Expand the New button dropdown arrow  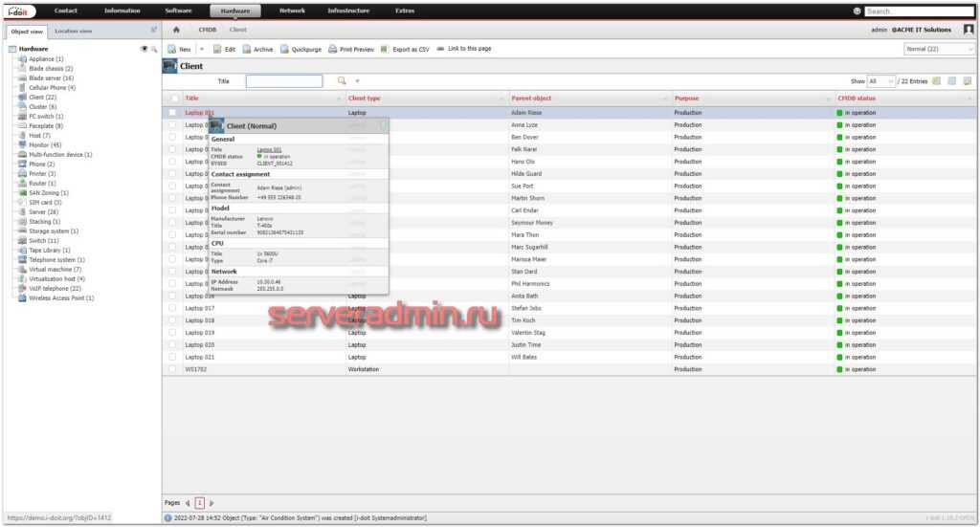[201, 49]
